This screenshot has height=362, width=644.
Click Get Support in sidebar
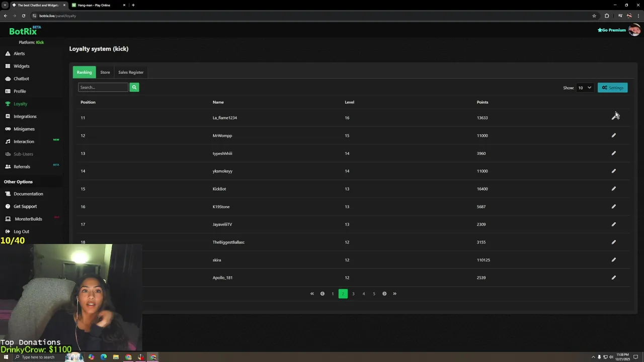[x=25, y=206]
